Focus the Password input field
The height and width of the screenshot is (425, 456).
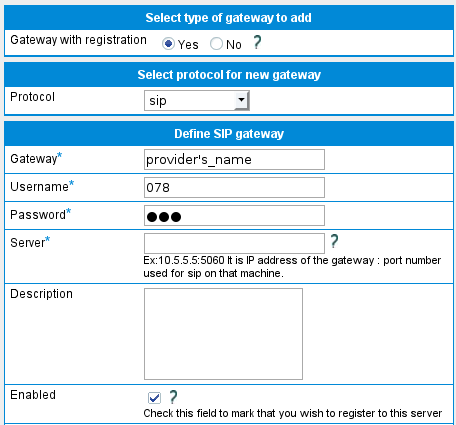234,215
